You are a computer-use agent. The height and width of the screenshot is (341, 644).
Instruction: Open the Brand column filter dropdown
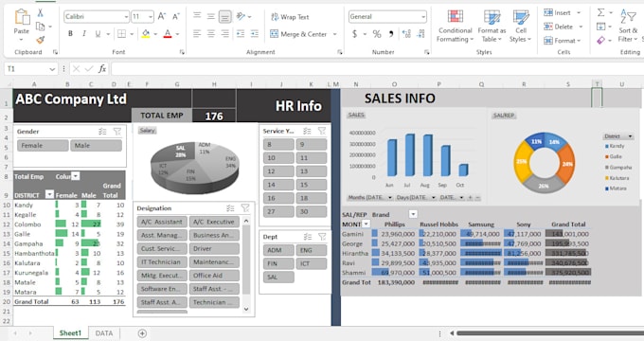pos(413,214)
